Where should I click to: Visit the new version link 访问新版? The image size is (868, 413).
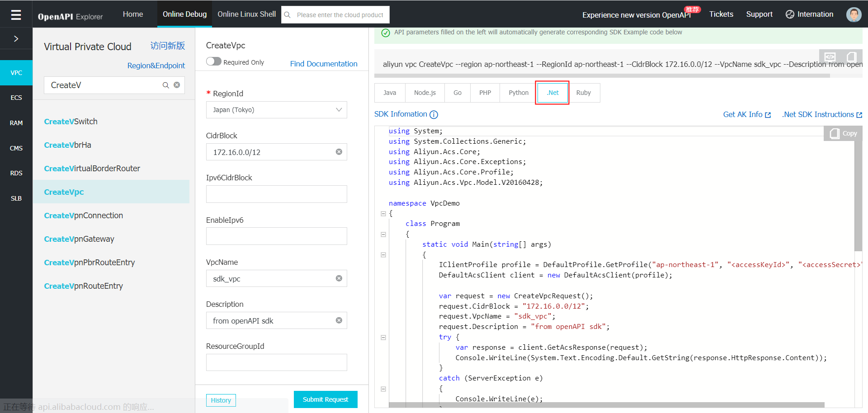pyautogui.click(x=168, y=46)
